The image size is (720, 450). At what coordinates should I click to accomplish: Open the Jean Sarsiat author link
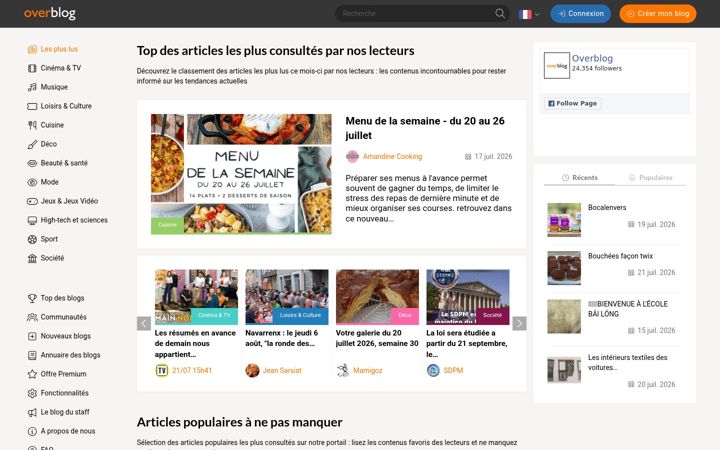click(282, 371)
